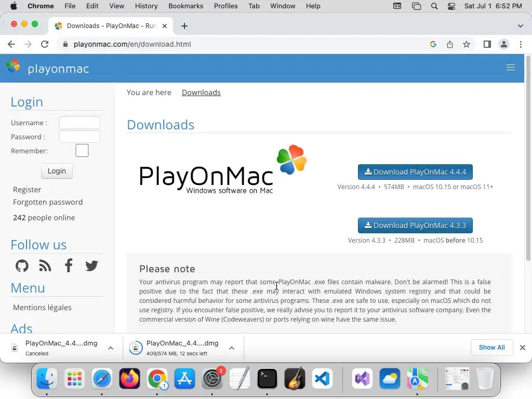
Task: Click the Login button
Action: pyautogui.click(x=57, y=171)
